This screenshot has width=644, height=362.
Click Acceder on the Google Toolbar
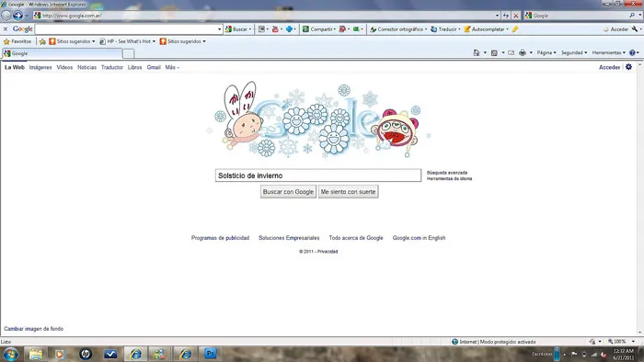tap(615, 29)
